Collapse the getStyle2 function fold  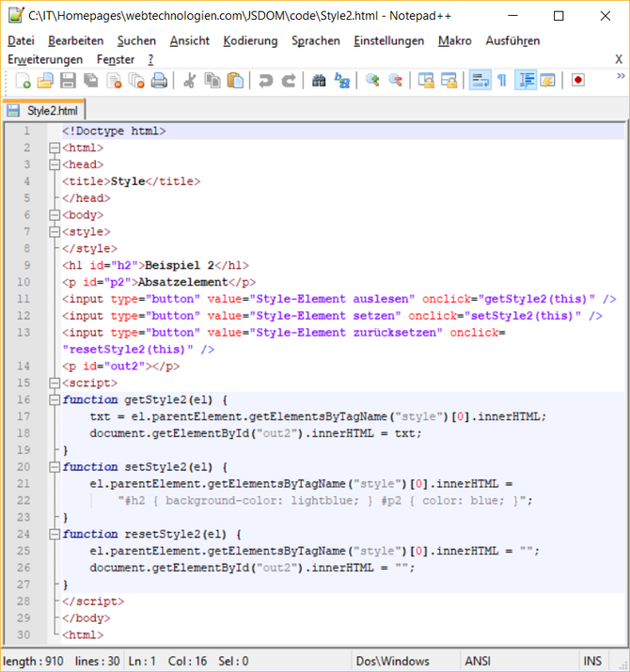tap(54, 399)
